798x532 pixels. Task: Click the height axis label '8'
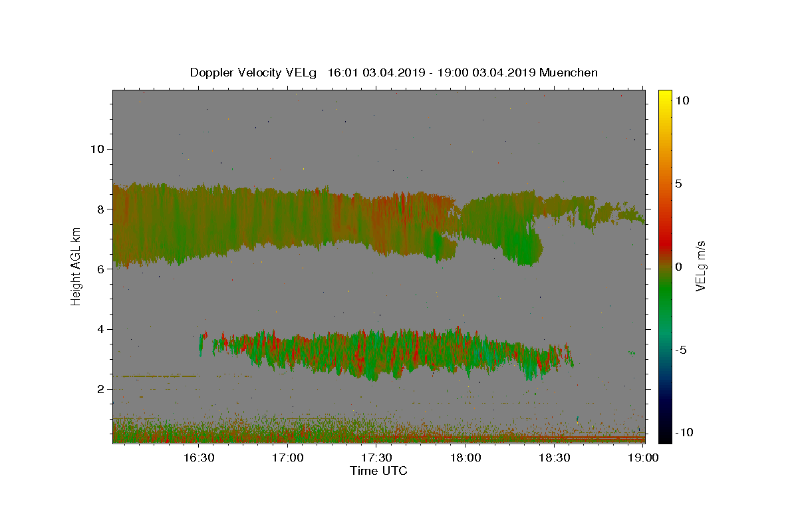[x=100, y=209]
